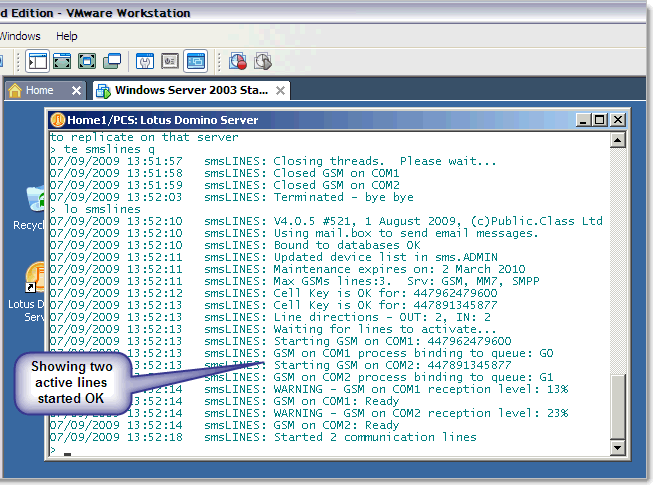Open the summary view wrench icon

145,62
